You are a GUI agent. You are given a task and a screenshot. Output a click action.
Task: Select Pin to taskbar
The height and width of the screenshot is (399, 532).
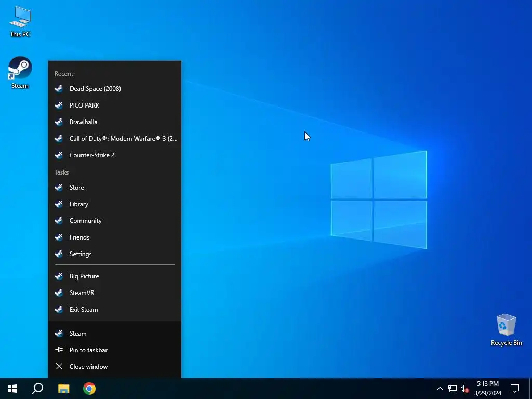coord(115,350)
